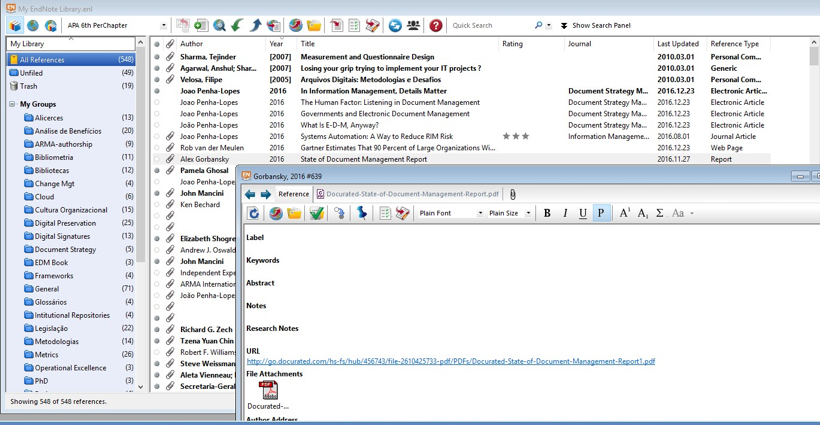The width and height of the screenshot is (820, 425).
Task: Toggle Superscript formatting
Action: (x=625, y=213)
